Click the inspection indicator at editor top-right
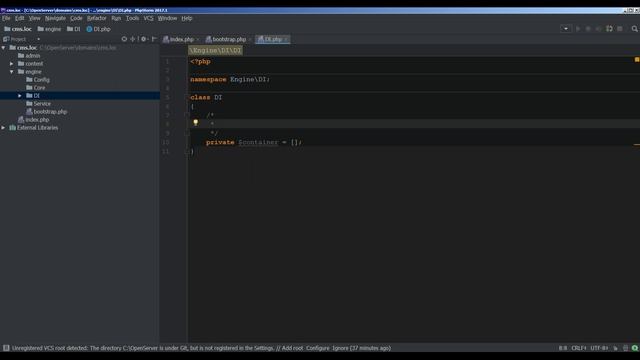This screenshot has width=640, height=360. [636, 60]
